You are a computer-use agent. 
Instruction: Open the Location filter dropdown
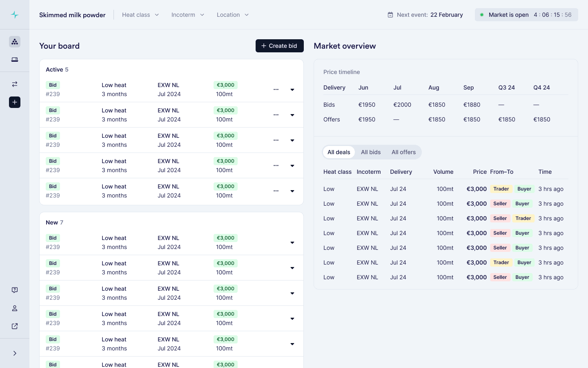[x=233, y=15]
